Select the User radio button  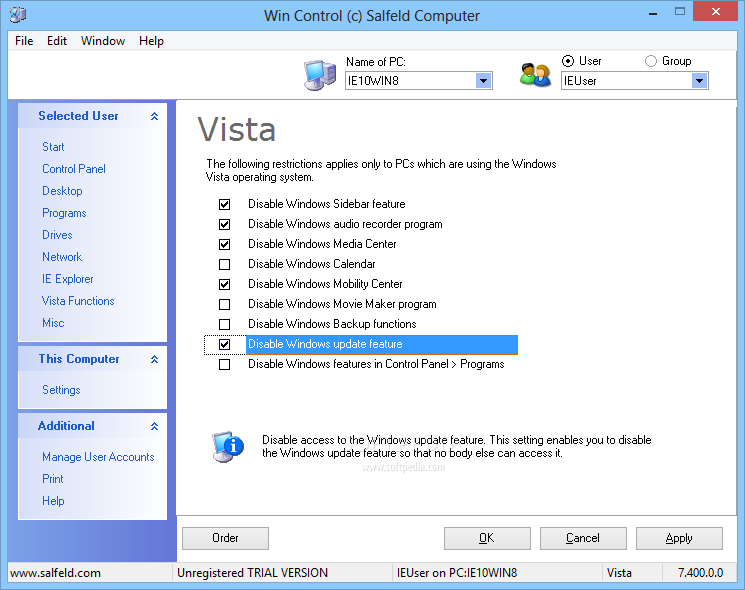click(x=568, y=61)
